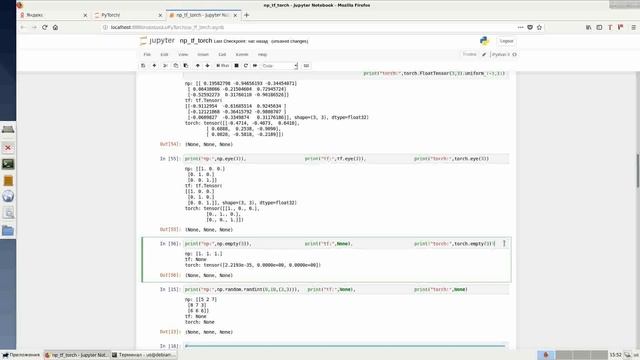The height and width of the screenshot is (360, 640).
Task: Cut selected cells with scissors icon
Action: point(165,66)
